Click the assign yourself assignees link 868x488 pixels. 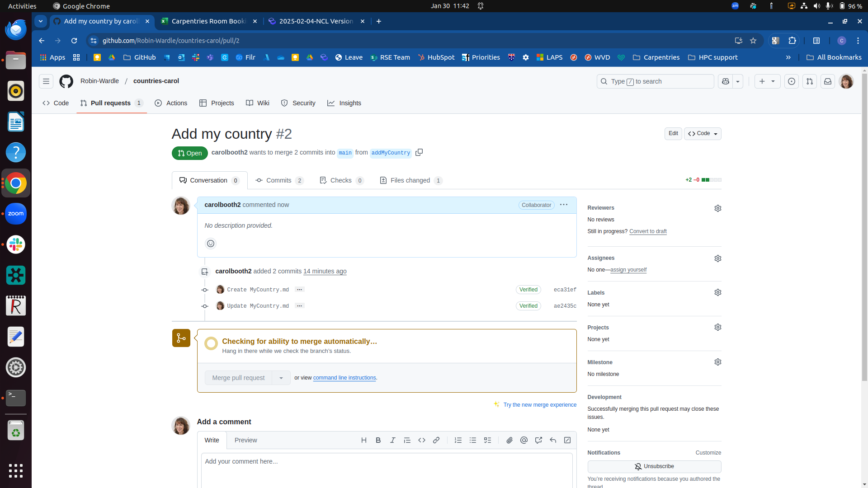(628, 269)
